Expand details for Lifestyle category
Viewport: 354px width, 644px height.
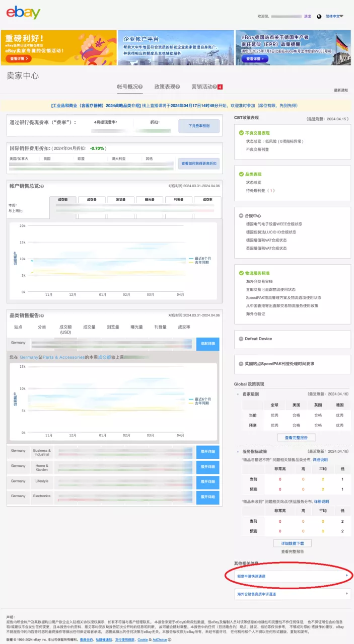point(207,482)
